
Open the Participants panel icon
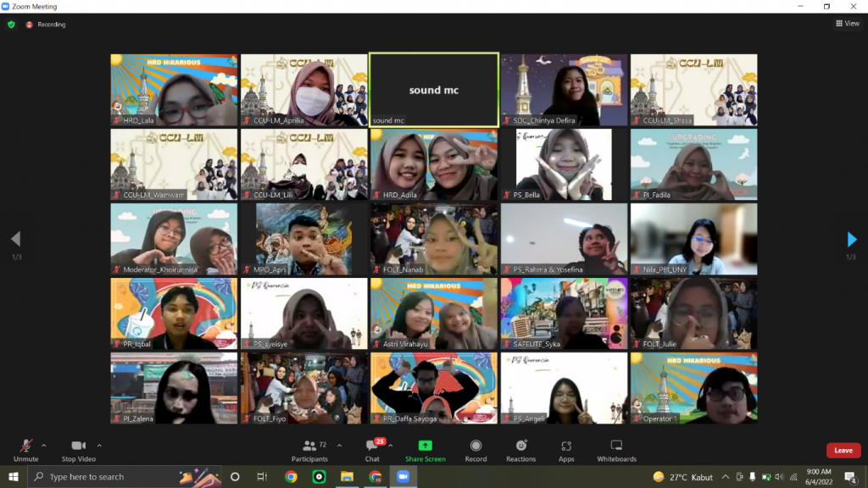click(x=309, y=446)
